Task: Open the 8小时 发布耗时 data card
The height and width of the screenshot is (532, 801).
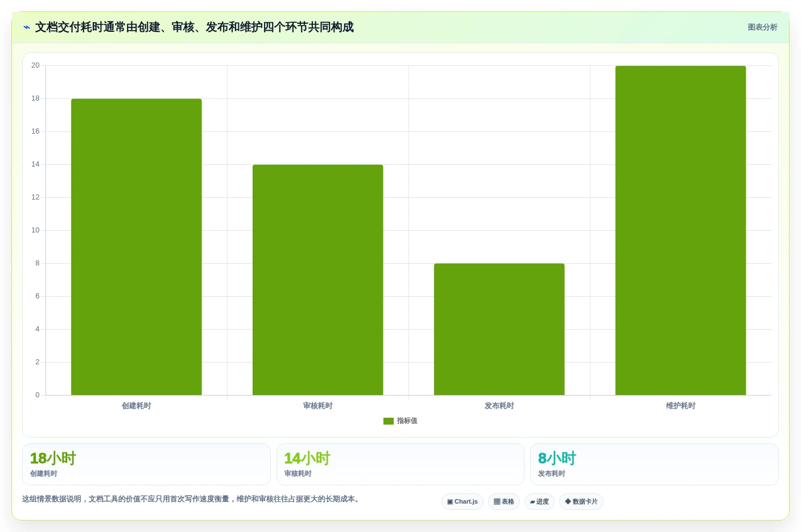Action: pyautogui.click(x=654, y=464)
